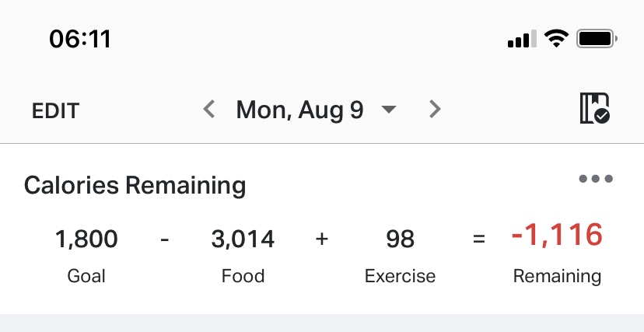Open the three-dot more options menu
This screenshot has height=332, width=644.
tap(596, 180)
